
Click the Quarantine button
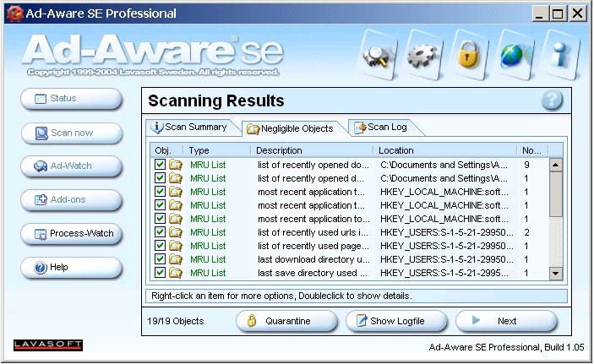(286, 321)
